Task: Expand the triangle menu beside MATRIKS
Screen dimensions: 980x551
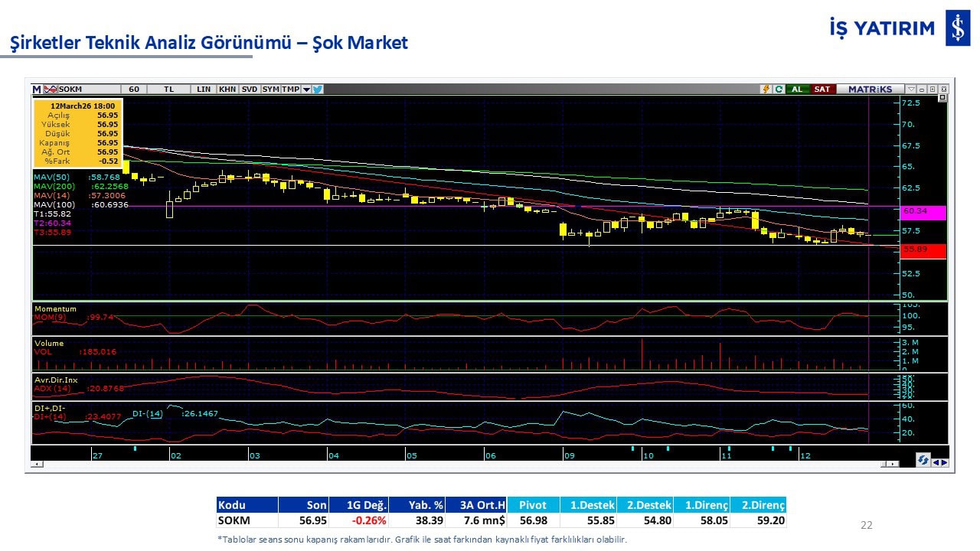Action: 910,89
